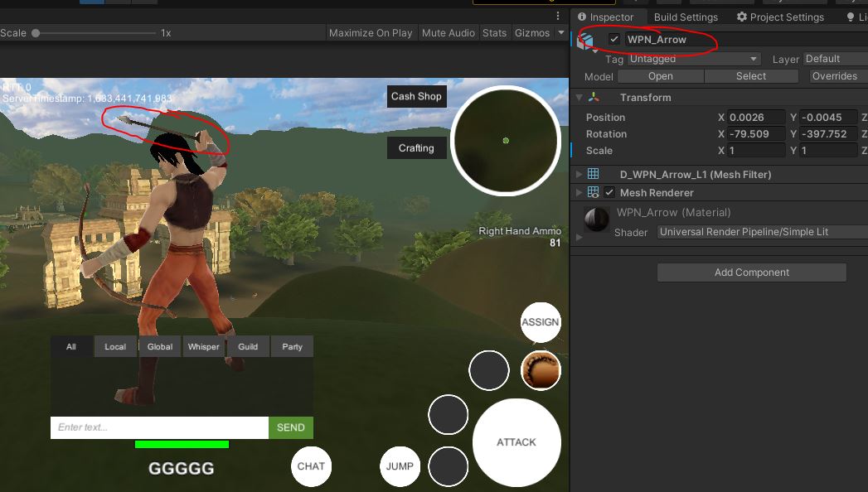Click the Rotation X field -79.509
The image size is (868, 492).
(x=756, y=134)
